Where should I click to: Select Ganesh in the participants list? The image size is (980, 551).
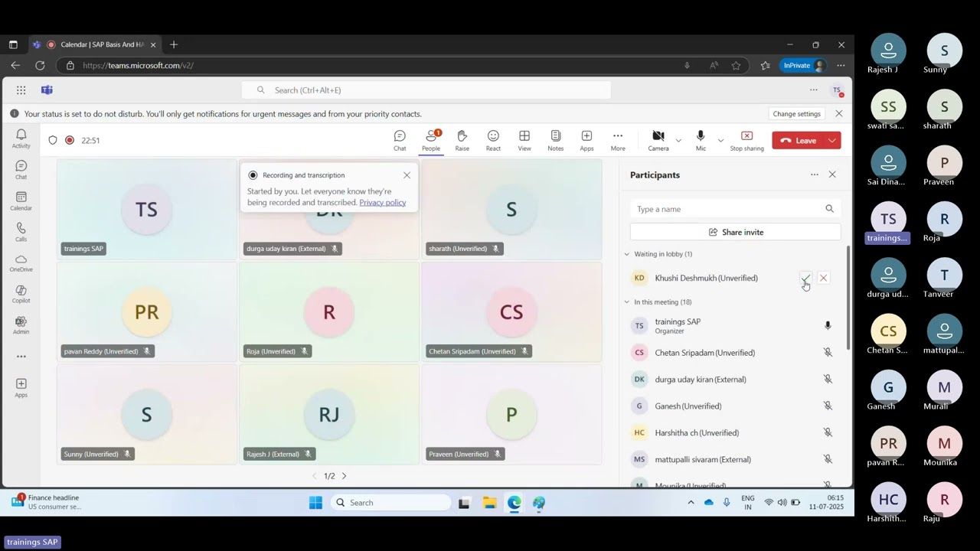pos(735,406)
